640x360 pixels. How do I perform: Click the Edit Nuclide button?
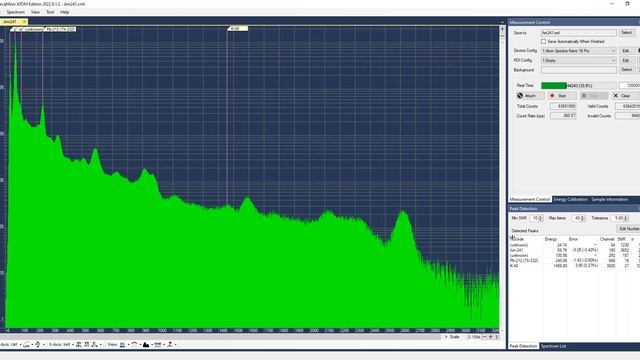point(628,229)
